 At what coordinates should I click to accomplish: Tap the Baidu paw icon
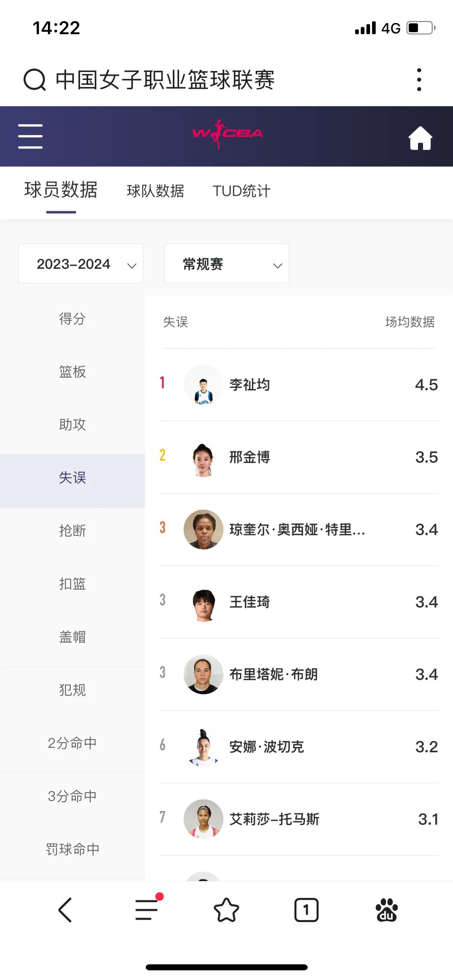[x=387, y=910]
